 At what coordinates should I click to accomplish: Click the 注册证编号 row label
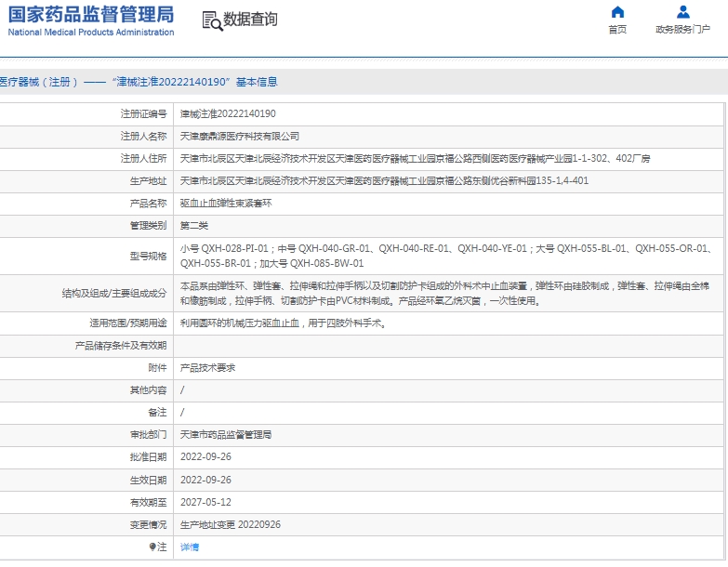click(143, 113)
